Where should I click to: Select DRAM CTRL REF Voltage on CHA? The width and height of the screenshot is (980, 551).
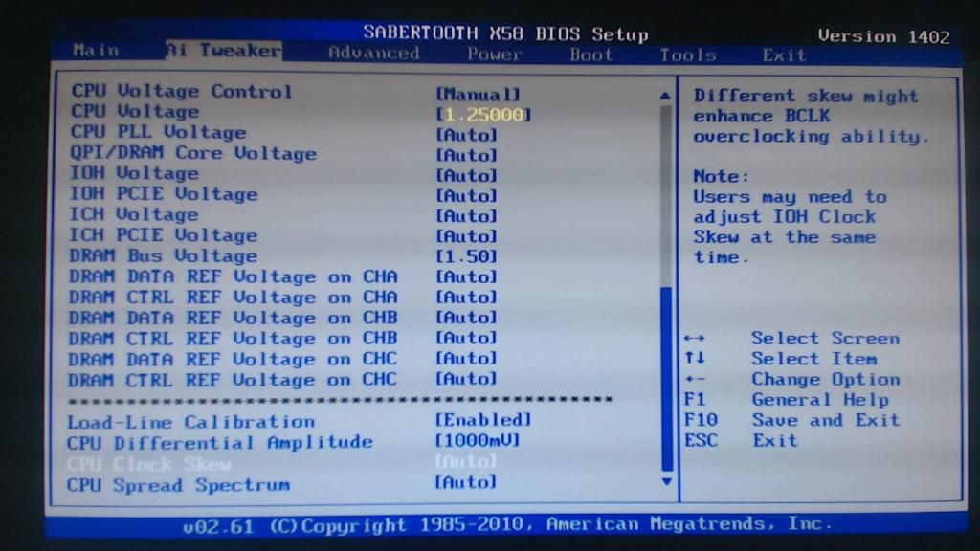click(234, 298)
